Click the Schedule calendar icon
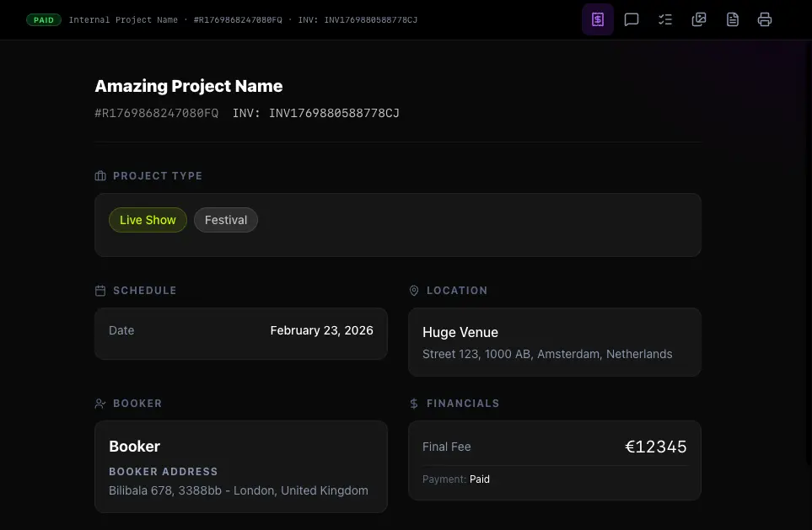The width and height of the screenshot is (812, 530). 100,291
